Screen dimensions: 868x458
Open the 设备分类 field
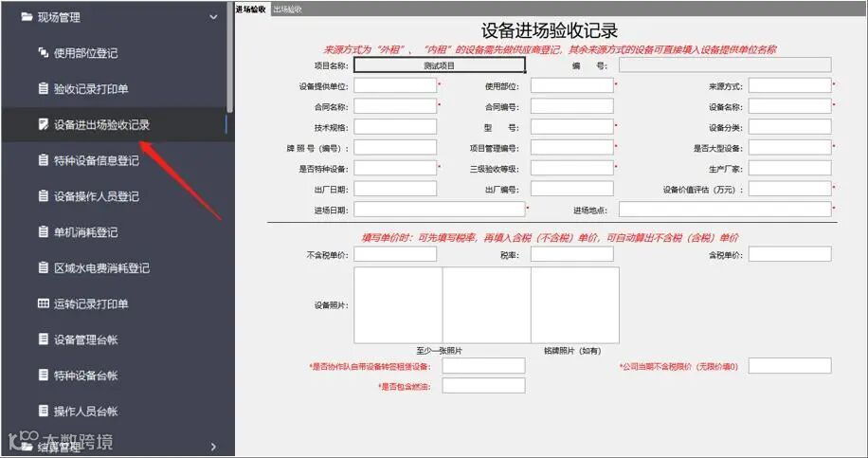[x=790, y=127]
